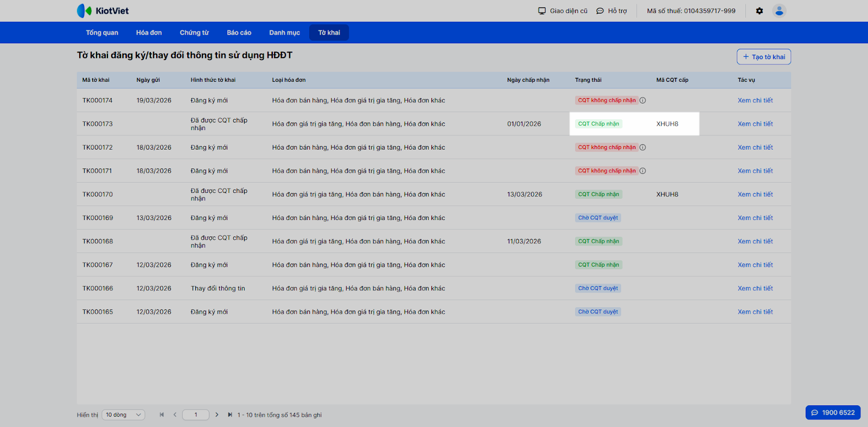The height and width of the screenshot is (427, 868).
Task: View details of declaration TK000171
Action: [x=755, y=171]
